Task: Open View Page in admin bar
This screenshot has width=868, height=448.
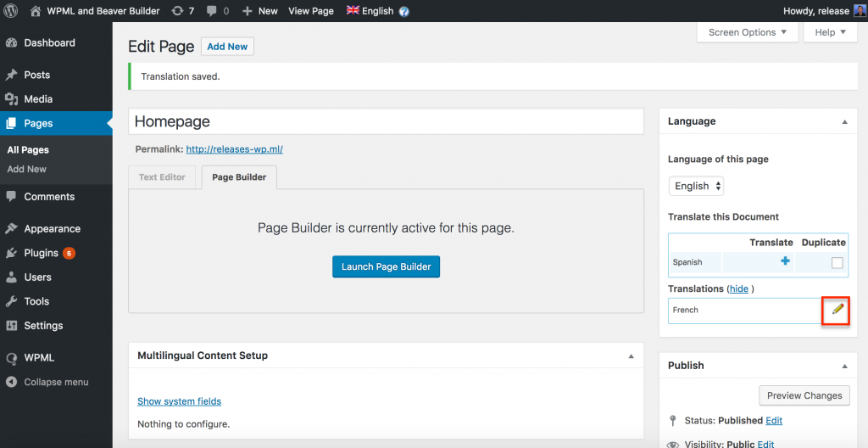Action: pyautogui.click(x=311, y=11)
